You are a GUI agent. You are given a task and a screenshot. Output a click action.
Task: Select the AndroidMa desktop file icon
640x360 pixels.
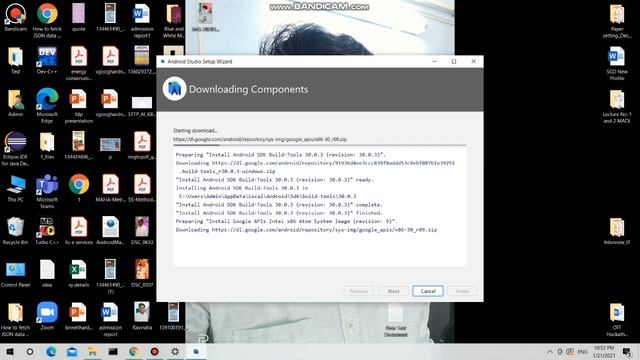110,231
